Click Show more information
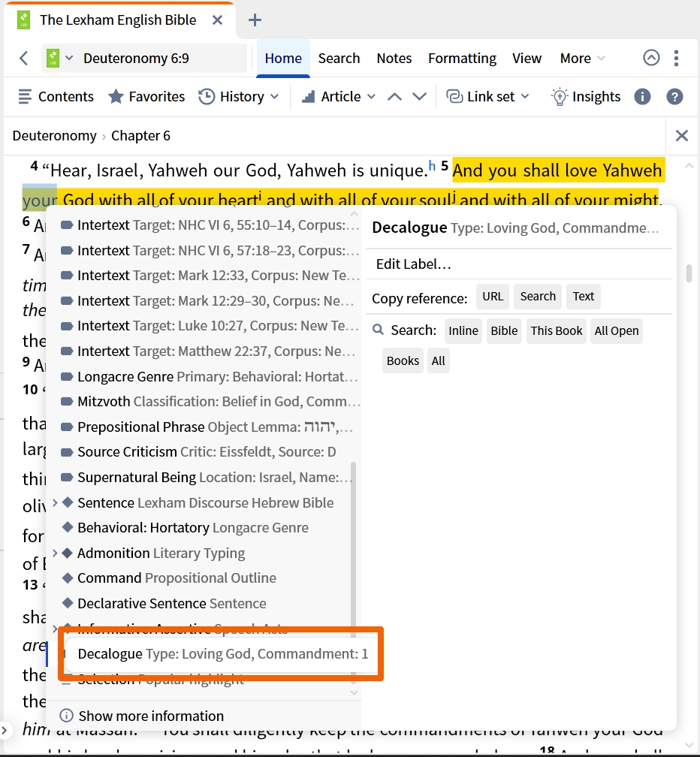The height and width of the screenshot is (757, 700). click(141, 716)
